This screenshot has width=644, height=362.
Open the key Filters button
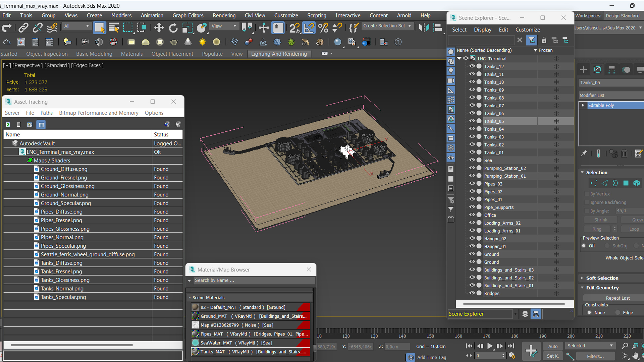595,356
